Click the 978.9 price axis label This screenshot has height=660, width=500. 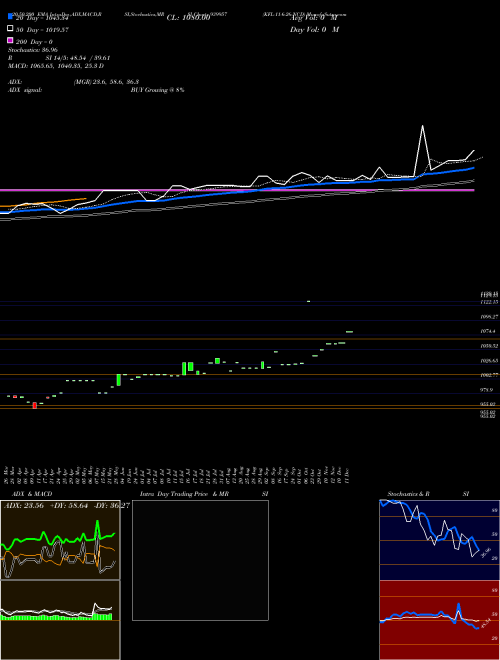487,390
